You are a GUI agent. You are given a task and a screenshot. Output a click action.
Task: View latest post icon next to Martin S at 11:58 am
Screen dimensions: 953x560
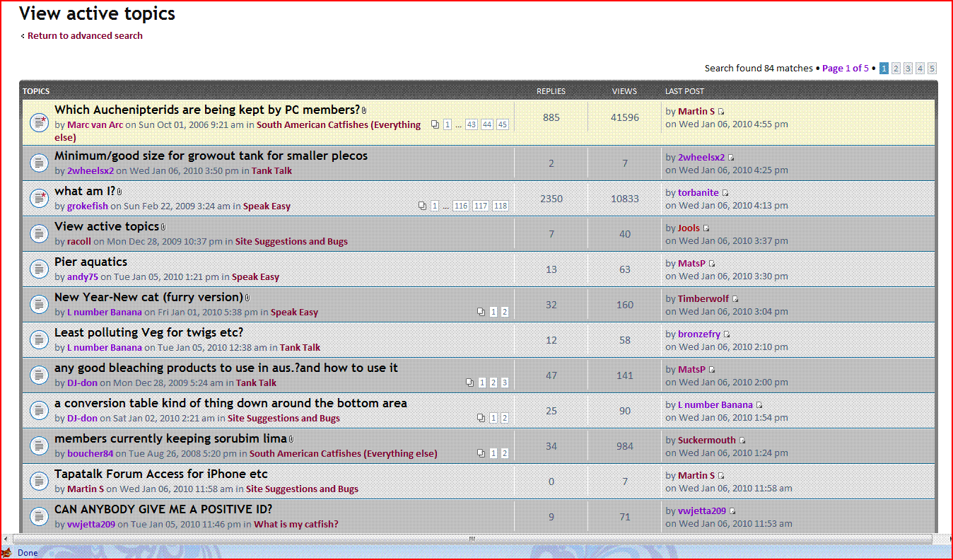pyautogui.click(x=721, y=476)
